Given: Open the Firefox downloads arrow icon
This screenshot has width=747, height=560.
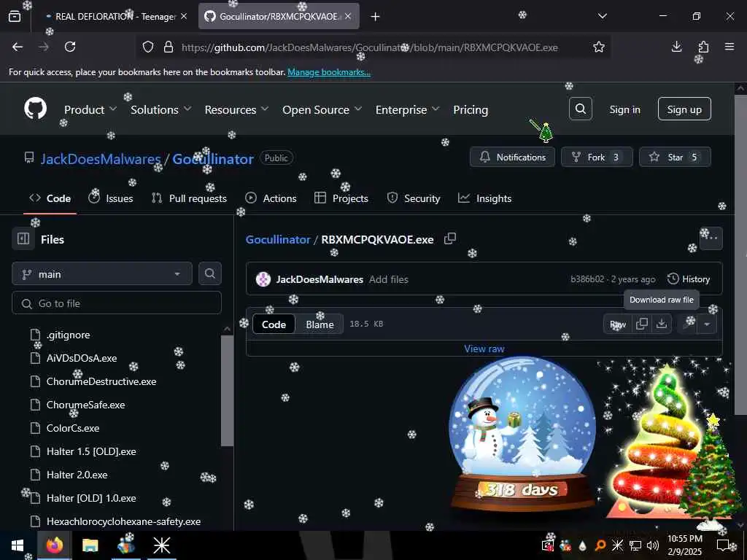Looking at the screenshot, I should pos(676,47).
